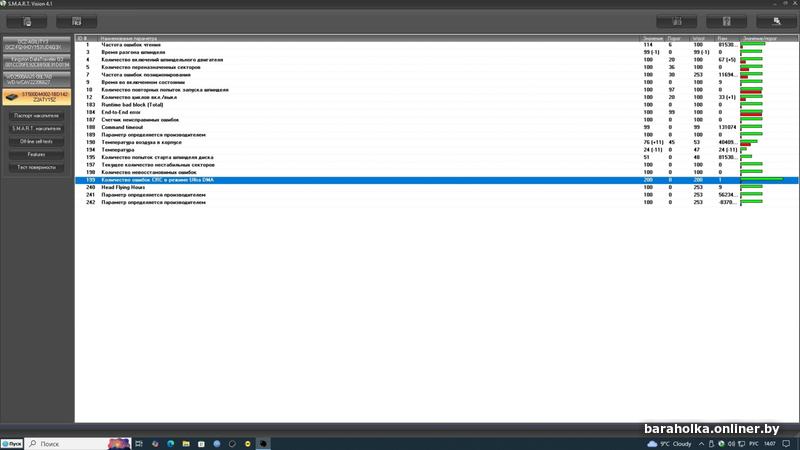Click the value/threshold bar for row 199
This screenshot has height=450, width=800.
[x=762, y=180]
